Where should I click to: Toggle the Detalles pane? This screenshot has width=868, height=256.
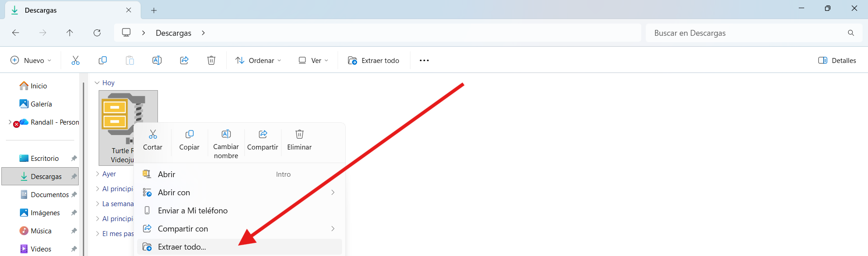837,60
